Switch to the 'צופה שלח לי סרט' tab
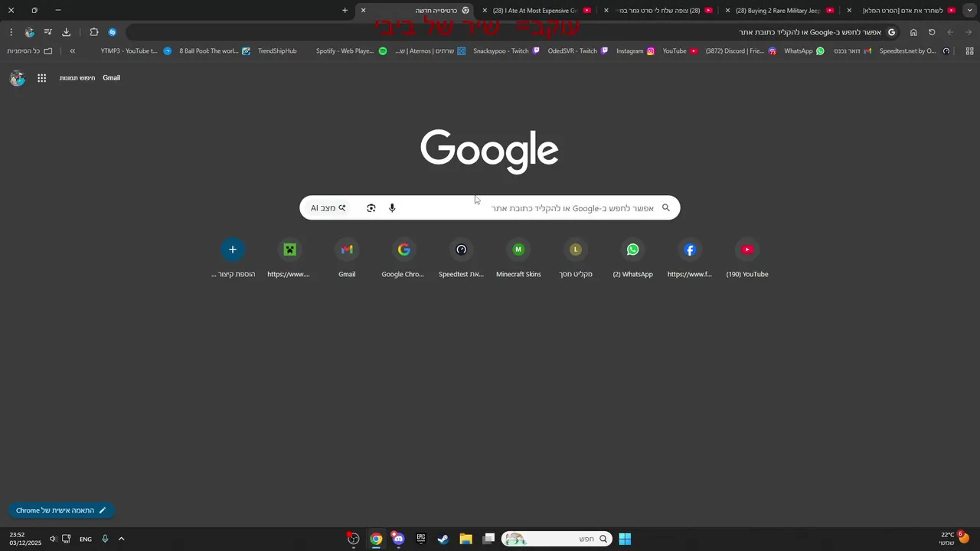This screenshot has height=551, width=980. pyautogui.click(x=658, y=11)
